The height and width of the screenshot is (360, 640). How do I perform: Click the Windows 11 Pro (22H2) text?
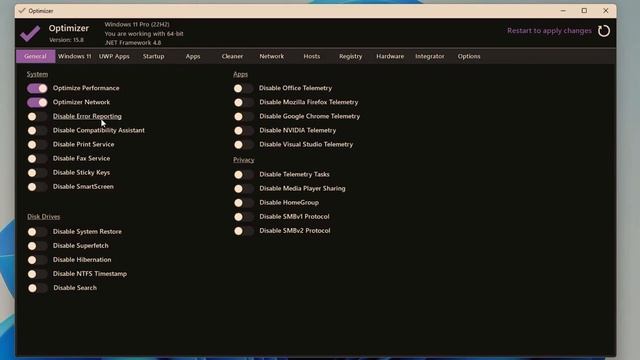(x=137, y=24)
